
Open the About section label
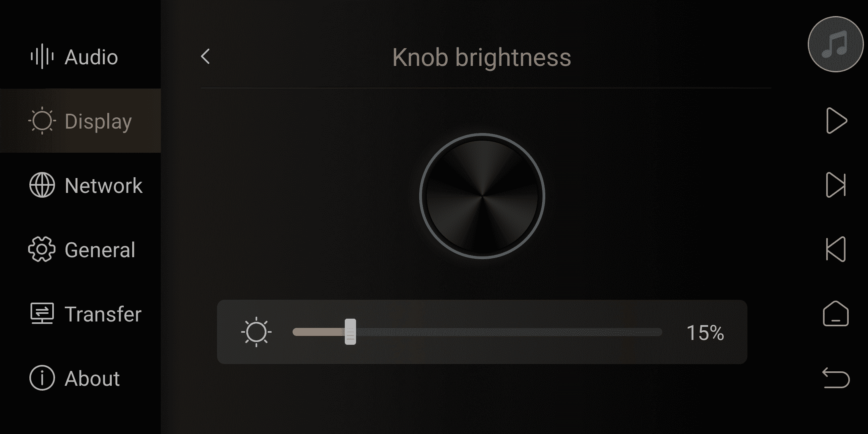pyautogui.click(x=92, y=379)
